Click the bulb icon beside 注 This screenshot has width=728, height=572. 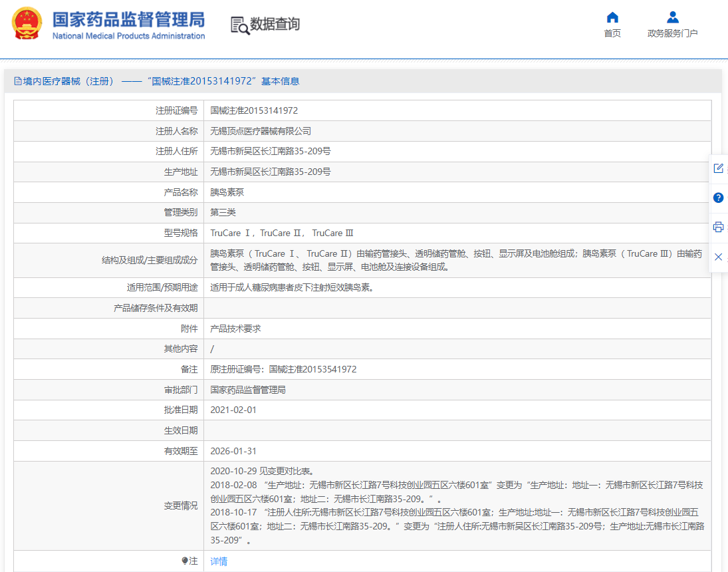[x=185, y=561]
